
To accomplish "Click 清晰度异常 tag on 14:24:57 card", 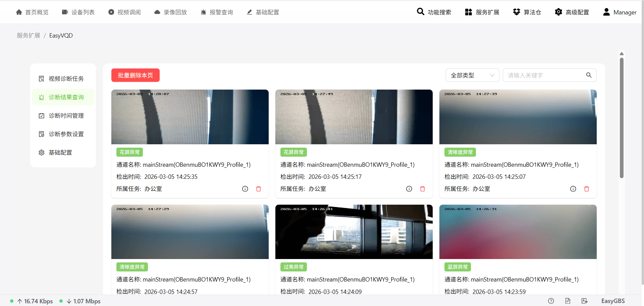I will [132, 267].
